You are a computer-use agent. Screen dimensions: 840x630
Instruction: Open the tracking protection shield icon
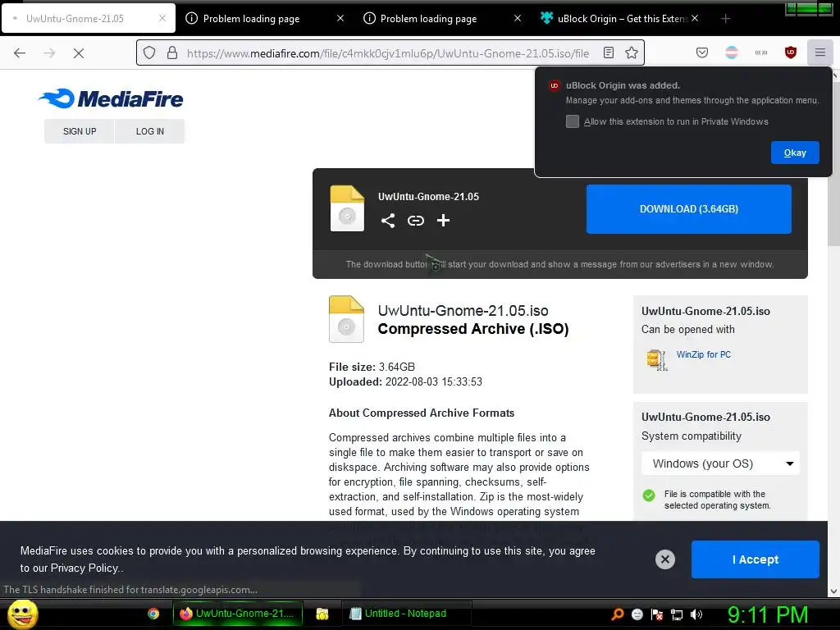click(149, 53)
